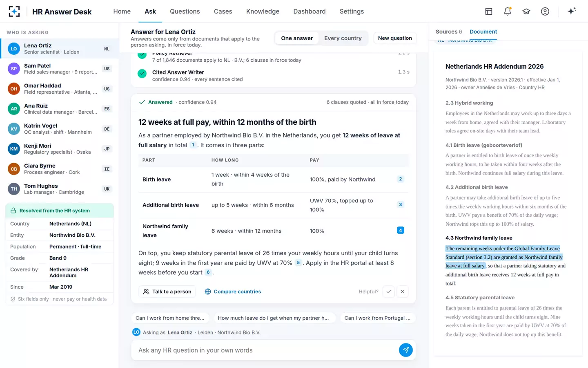This screenshot has width=588, height=368.
Task: Open the user profile icon
Action: point(545,11)
